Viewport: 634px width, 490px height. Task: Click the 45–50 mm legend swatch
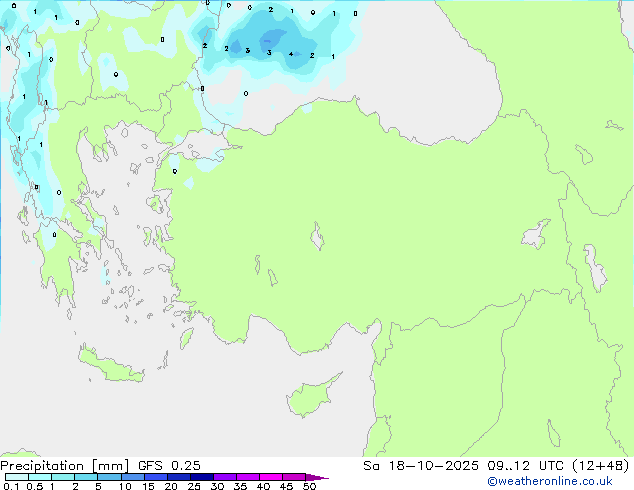point(294,477)
